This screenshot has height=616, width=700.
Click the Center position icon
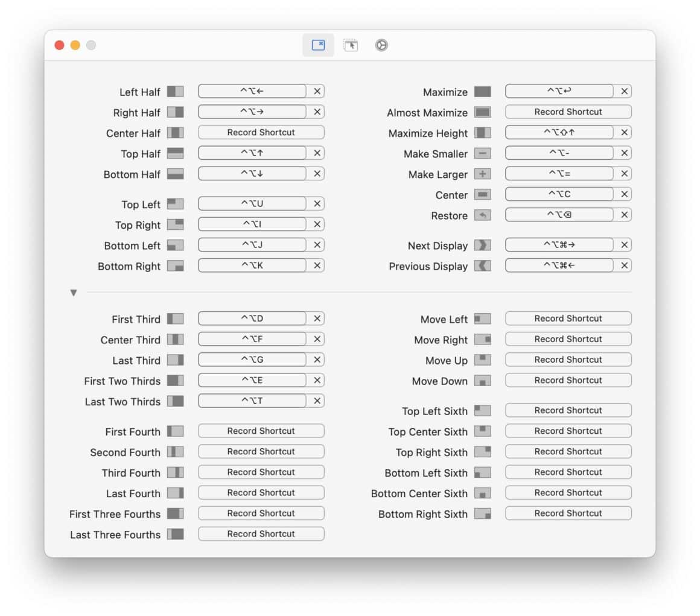(x=483, y=194)
